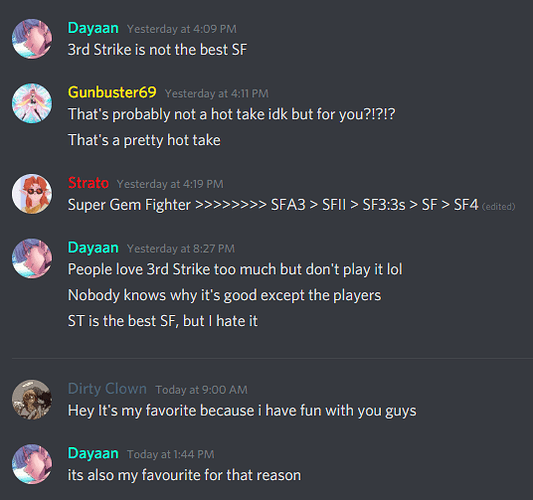The height and width of the screenshot is (500, 533).
Task: Click the Yesterday at 4:11 PM timestamp
Action: (217, 93)
